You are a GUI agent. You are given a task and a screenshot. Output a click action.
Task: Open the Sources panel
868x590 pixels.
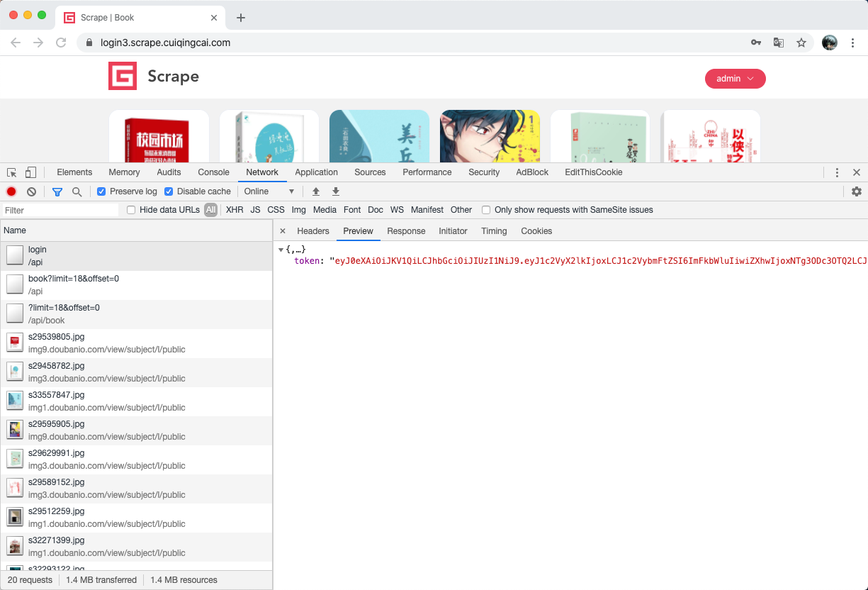click(x=370, y=172)
